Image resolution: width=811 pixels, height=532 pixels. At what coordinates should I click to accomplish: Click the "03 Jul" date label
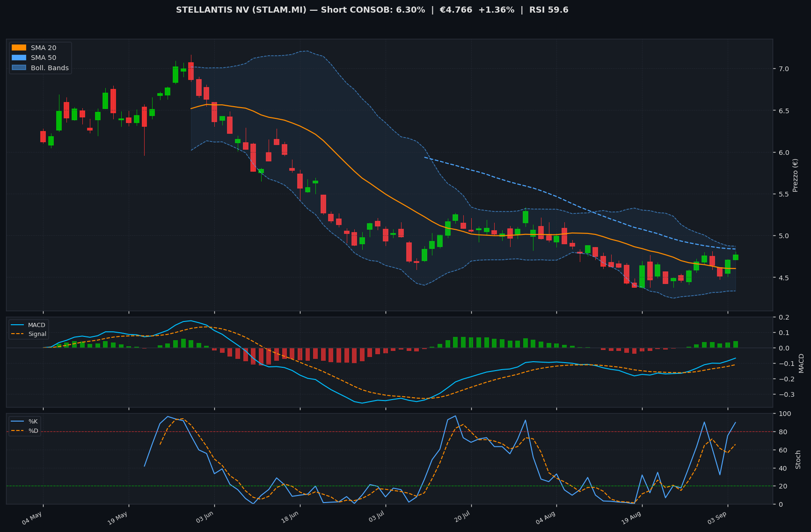tap(377, 517)
